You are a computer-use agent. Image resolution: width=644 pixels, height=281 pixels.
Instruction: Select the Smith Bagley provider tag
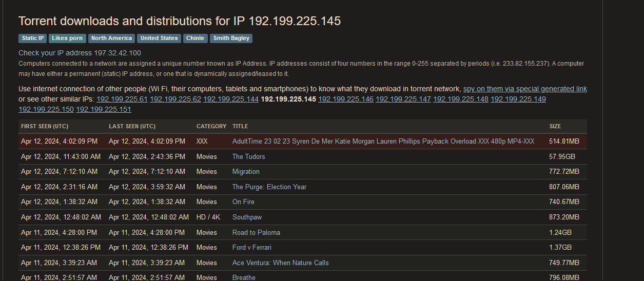click(231, 38)
